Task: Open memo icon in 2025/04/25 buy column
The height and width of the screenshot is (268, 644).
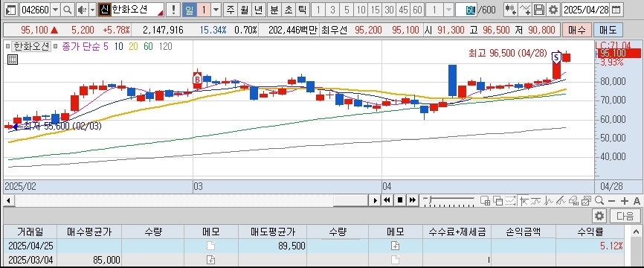Action: click(x=210, y=246)
